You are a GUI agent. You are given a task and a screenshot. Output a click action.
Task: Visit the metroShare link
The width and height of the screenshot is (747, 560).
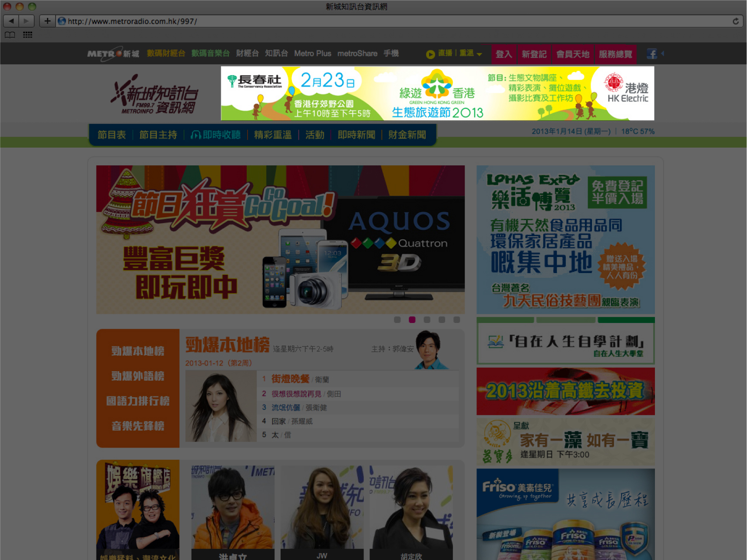point(357,53)
